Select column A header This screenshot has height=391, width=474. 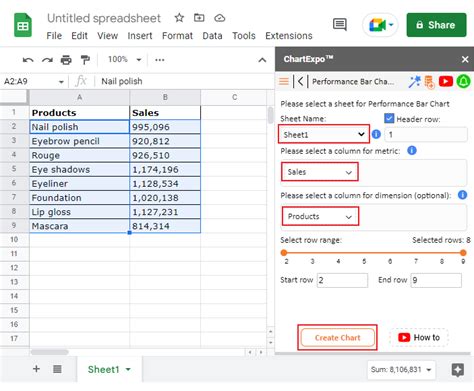[x=79, y=97]
